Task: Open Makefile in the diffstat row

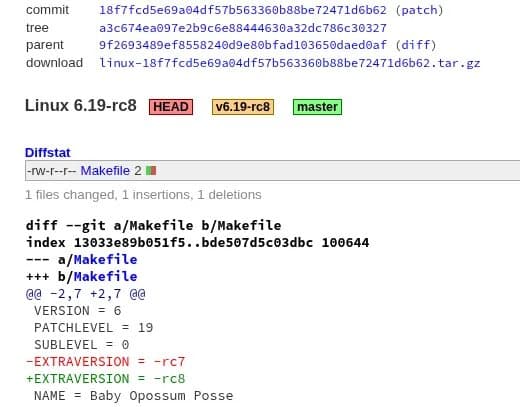Action: [x=105, y=171]
